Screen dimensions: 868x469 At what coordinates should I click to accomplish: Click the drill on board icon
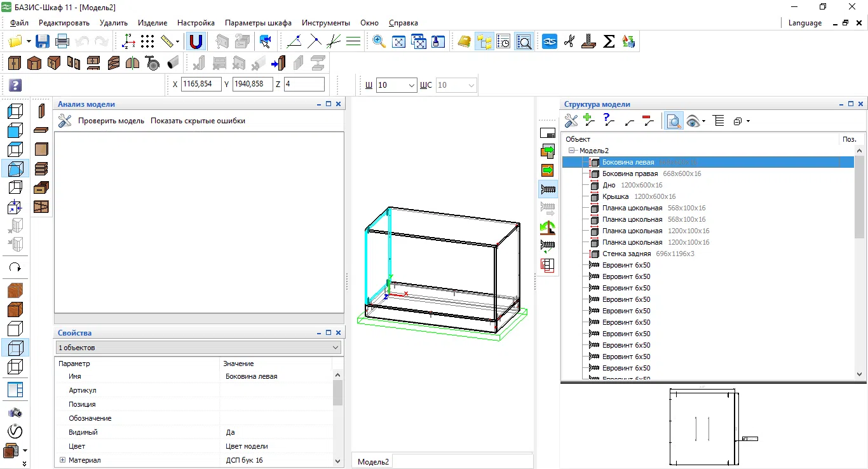click(x=589, y=42)
